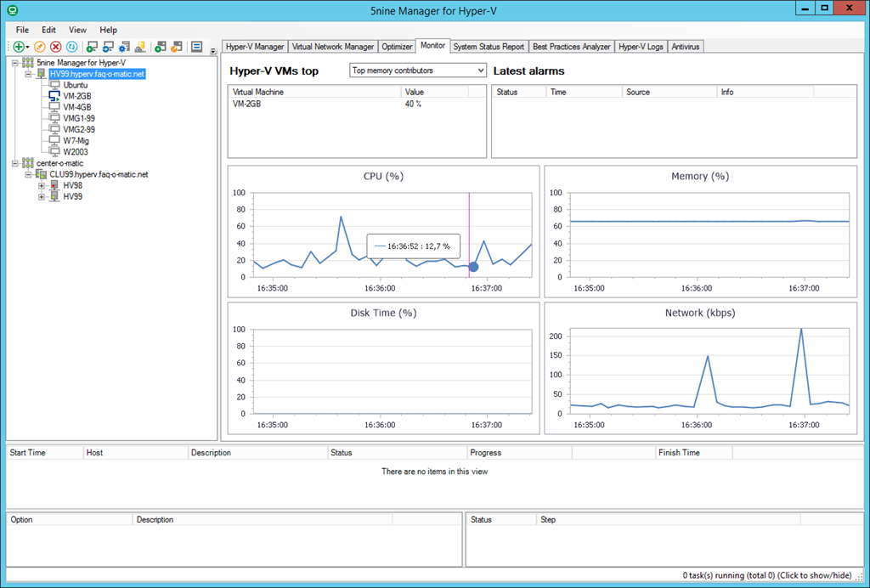Viewport: 870px width, 588px height.
Task: Click the HV99 cluster node server icon
Action: pyautogui.click(x=54, y=196)
